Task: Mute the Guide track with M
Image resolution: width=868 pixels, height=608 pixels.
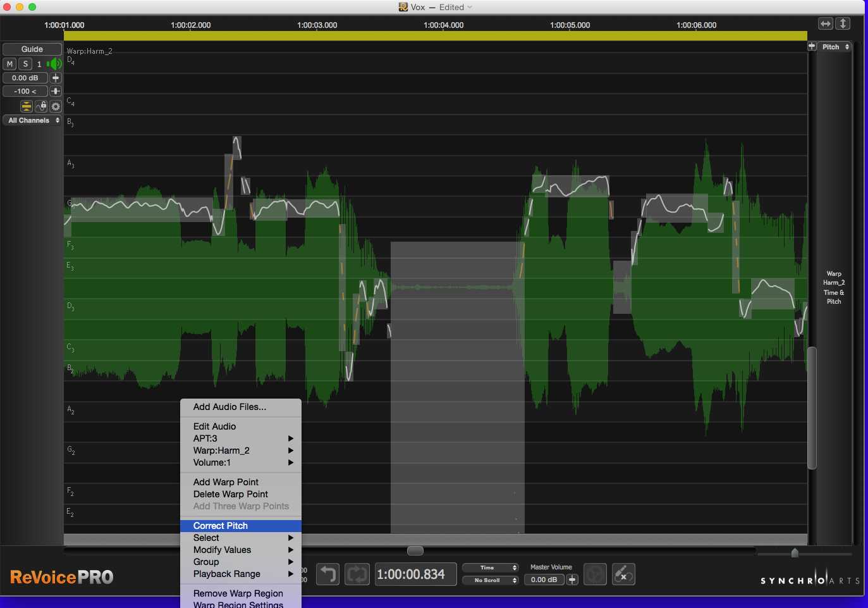Action: click(10, 64)
